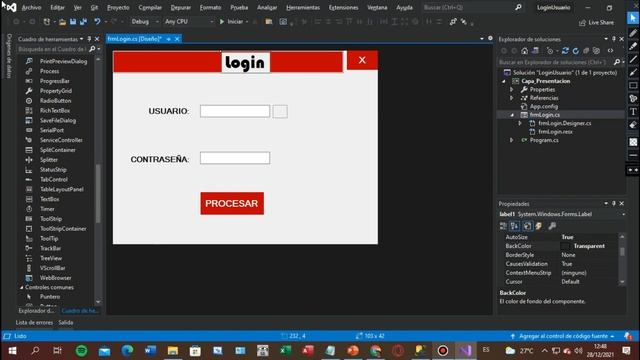The height and width of the screenshot is (360, 640).
Task: Click the refresh icon in Solution Explorer toolbar
Action: point(576,51)
